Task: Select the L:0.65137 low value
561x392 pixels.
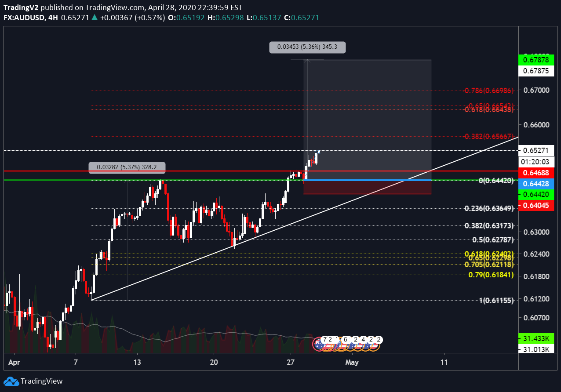Action: click(263, 18)
